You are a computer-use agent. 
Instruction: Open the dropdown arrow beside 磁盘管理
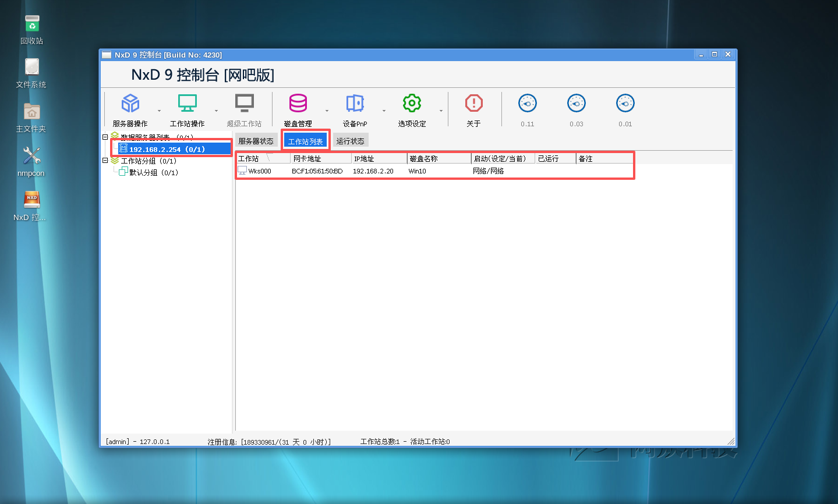(327, 111)
